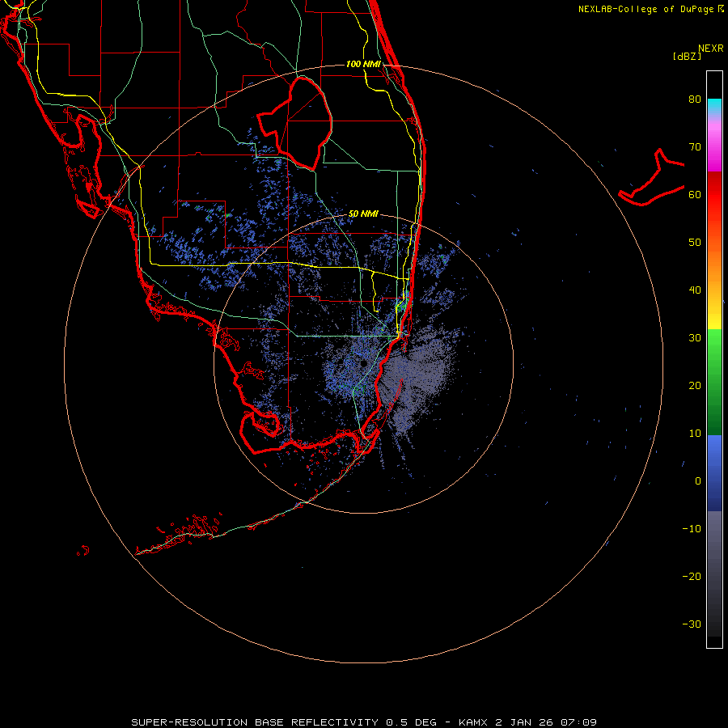
Task: Click the red segment of the color bar
Action: [714, 193]
